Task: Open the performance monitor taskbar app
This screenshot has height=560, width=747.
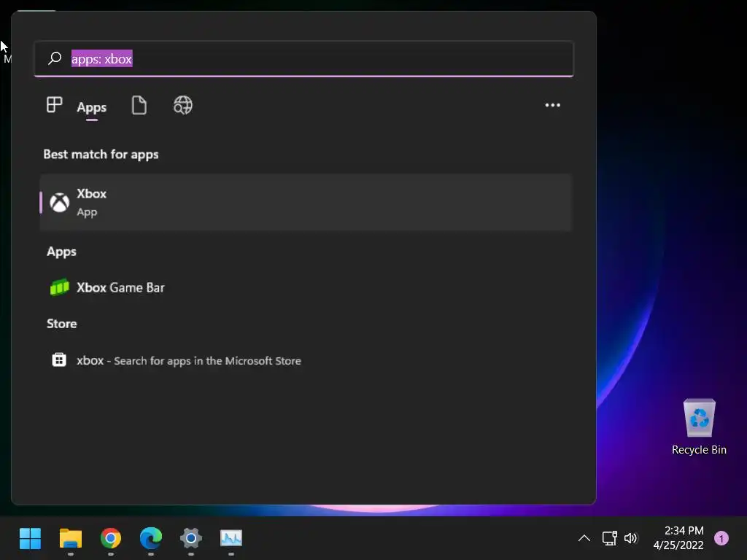Action: [231, 539]
